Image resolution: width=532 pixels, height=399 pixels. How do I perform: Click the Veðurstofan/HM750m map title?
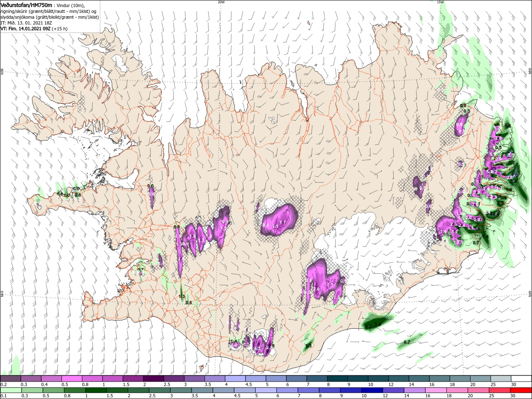26,5
